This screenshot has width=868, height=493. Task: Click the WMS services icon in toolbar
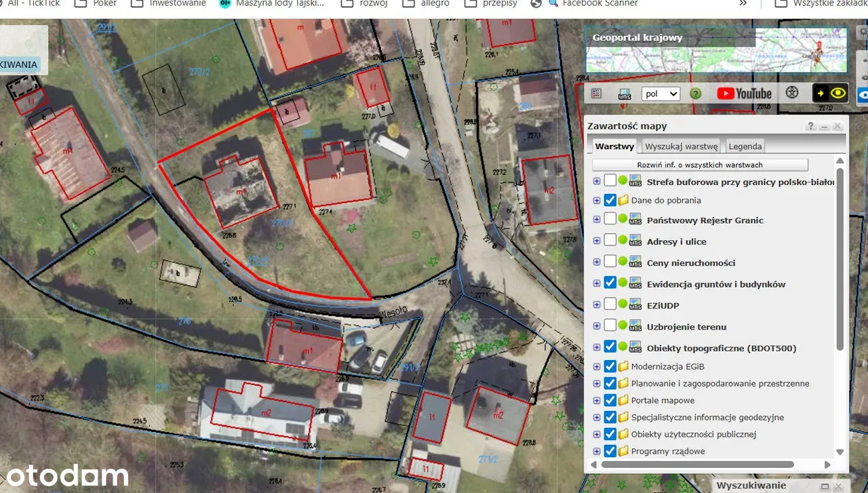[x=625, y=94]
